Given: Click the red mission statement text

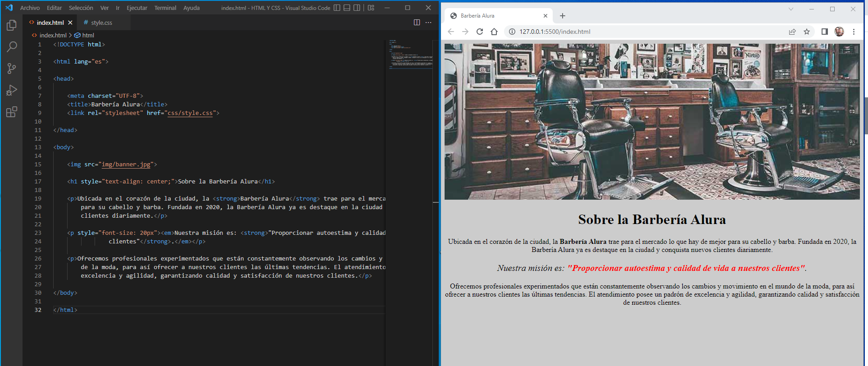Looking at the screenshot, I should point(686,268).
